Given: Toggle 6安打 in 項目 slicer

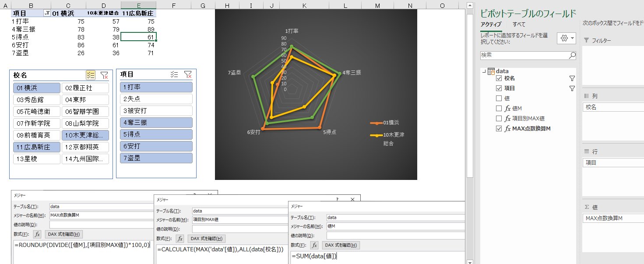Looking at the screenshot, I should point(156,146).
